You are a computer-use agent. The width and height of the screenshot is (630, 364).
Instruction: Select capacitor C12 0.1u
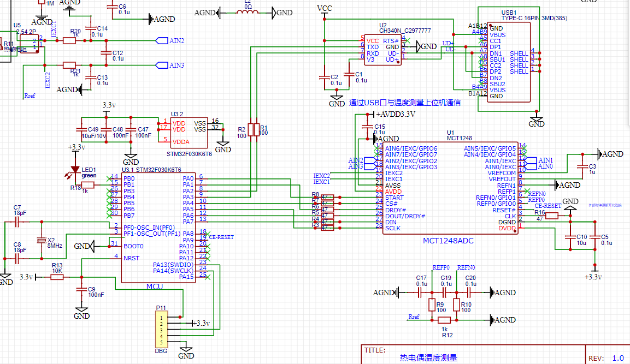click(x=106, y=53)
